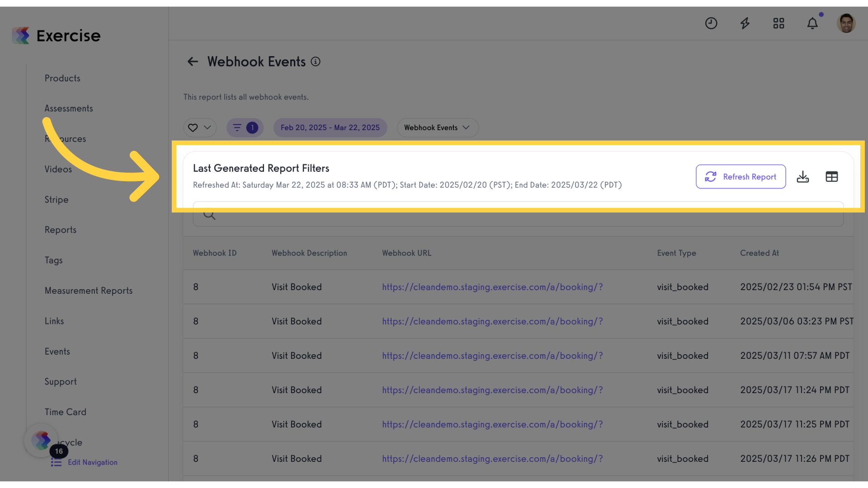Click Edit Navigation link

(92, 462)
